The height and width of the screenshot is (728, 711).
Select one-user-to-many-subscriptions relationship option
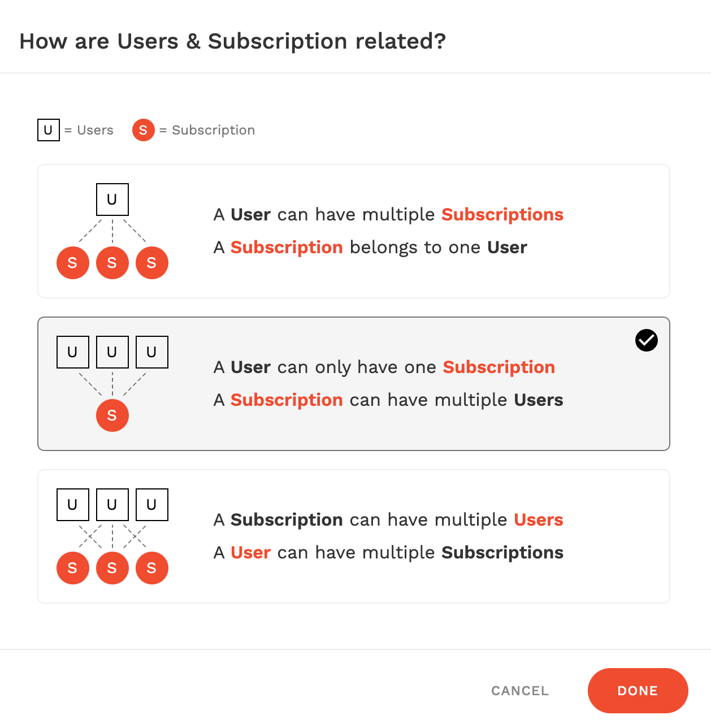354,231
